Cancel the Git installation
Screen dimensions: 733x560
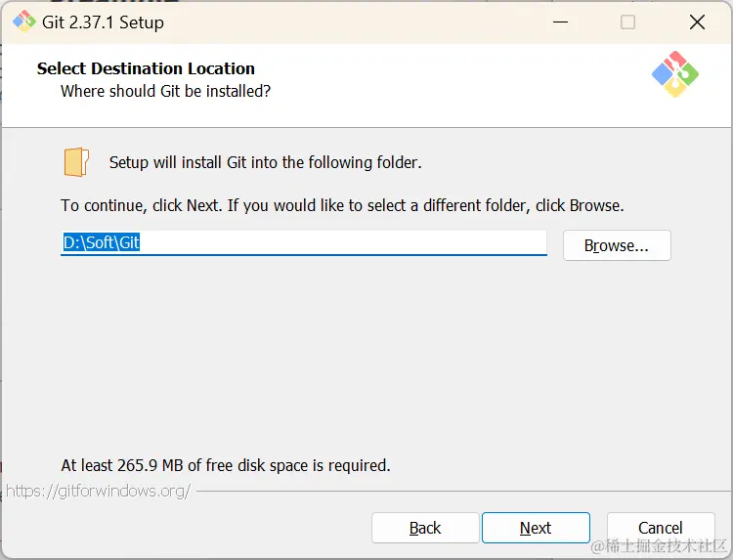[x=660, y=528]
